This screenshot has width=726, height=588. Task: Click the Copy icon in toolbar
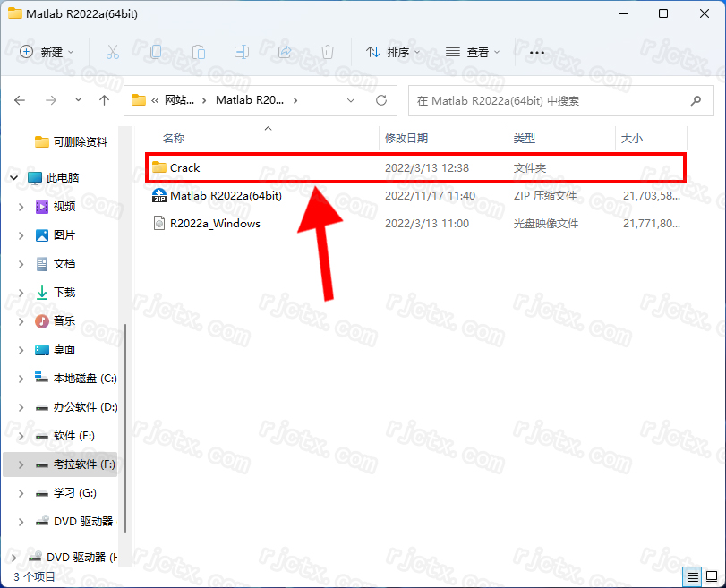point(156,53)
